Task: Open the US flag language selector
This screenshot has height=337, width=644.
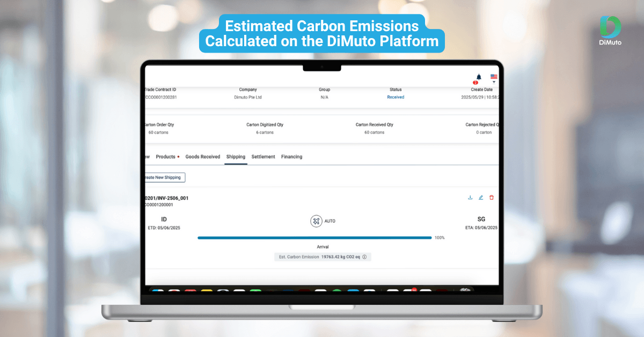Action: pyautogui.click(x=494, y=78)
